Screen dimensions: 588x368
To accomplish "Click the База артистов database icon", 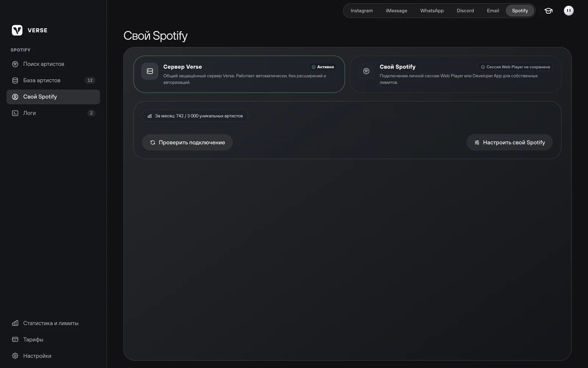I will click(15, 80).
